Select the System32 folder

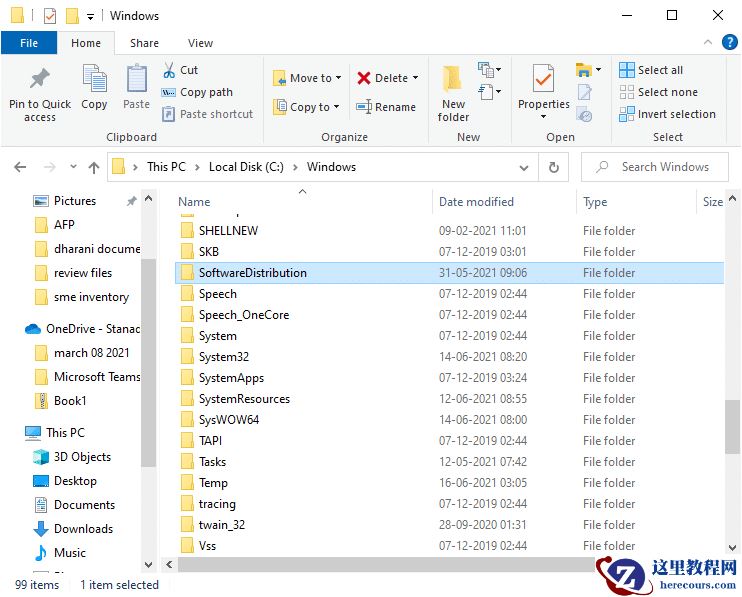coord(450,357)
